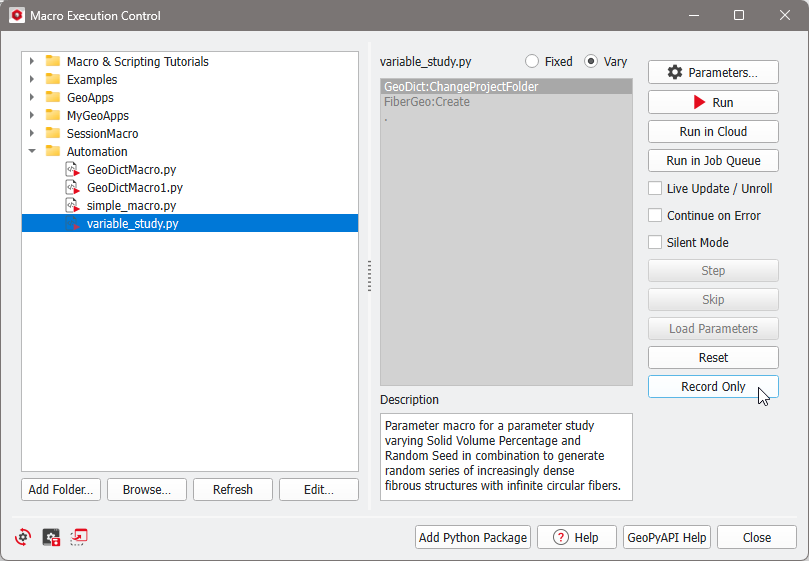Expand the Macro & Scripting Tutorials folder
This screenshot has width=809, height=561.
tap(32, 61)
